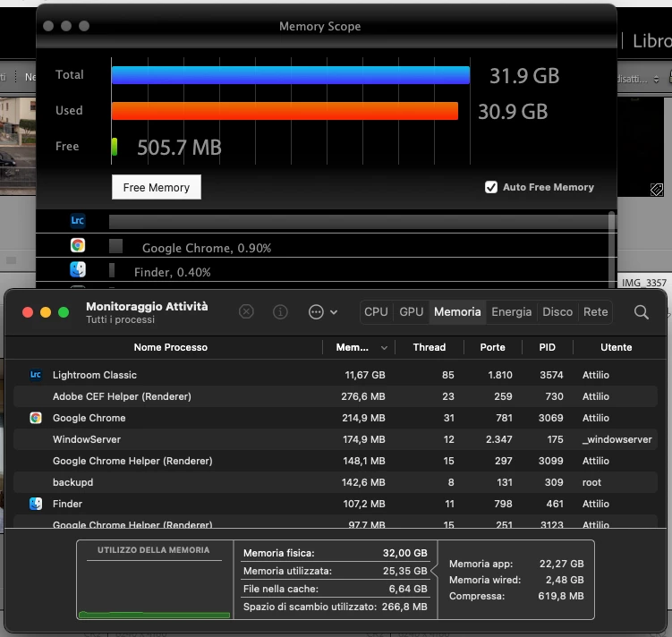Screen dimensions: 672x637
Task: Sort by the PID column header
Action: [547, 347]
